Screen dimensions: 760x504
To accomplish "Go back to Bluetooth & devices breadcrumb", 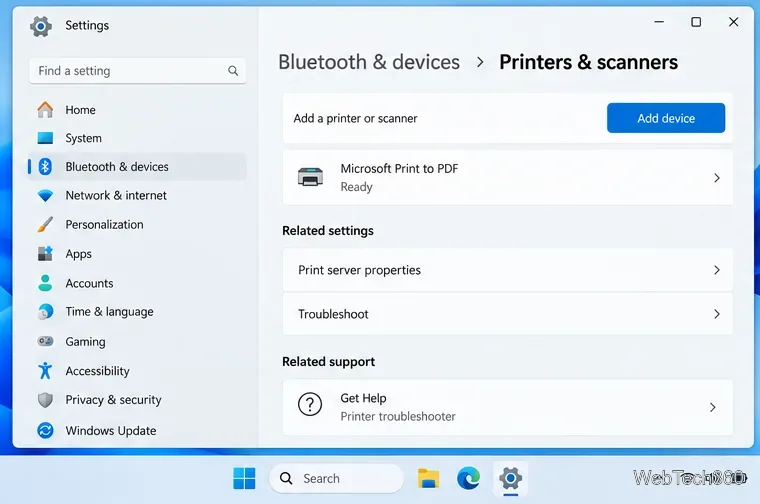I will pyautogui.click(x=369, y=62).
